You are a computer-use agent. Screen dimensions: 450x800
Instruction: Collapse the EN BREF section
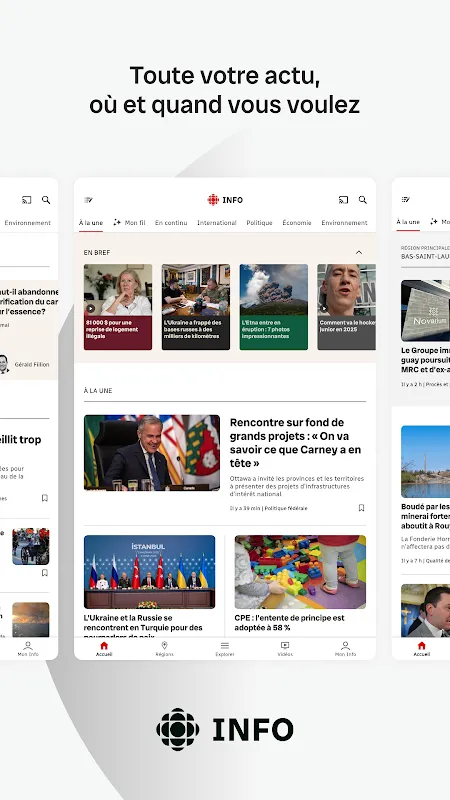coord(359,253)
